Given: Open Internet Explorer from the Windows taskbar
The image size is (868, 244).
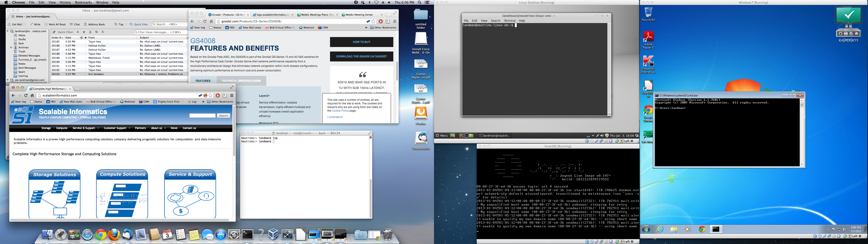Looking at the screenshot, I should [x=660, y=230].
